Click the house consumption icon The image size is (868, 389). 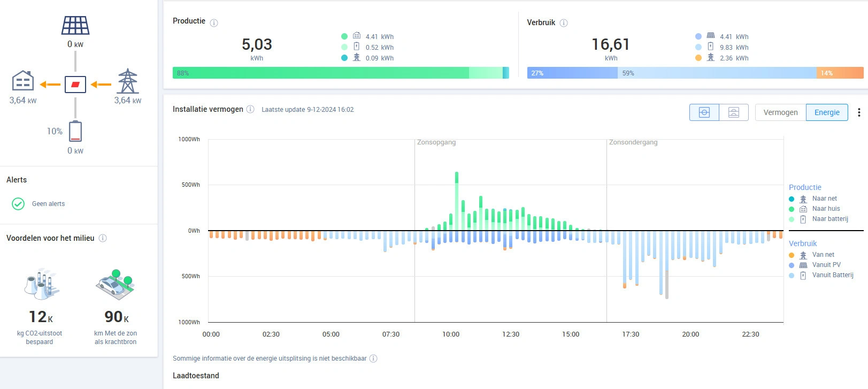point(23,81)
